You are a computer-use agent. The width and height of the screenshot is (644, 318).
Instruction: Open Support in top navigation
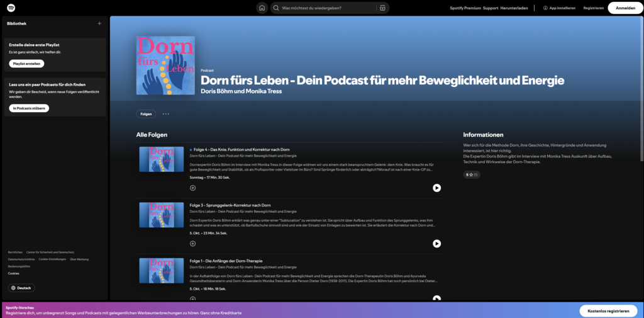click(491, 8)
